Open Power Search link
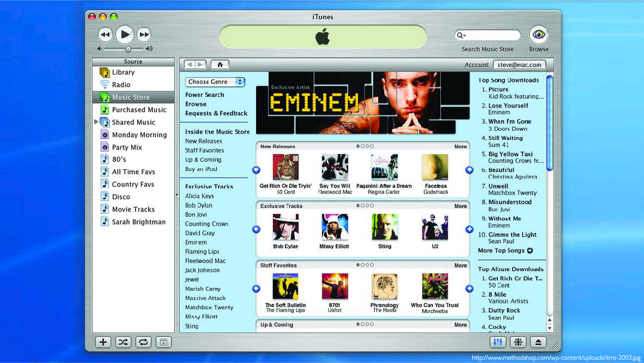The image size is (644, 363). [205, 95]
